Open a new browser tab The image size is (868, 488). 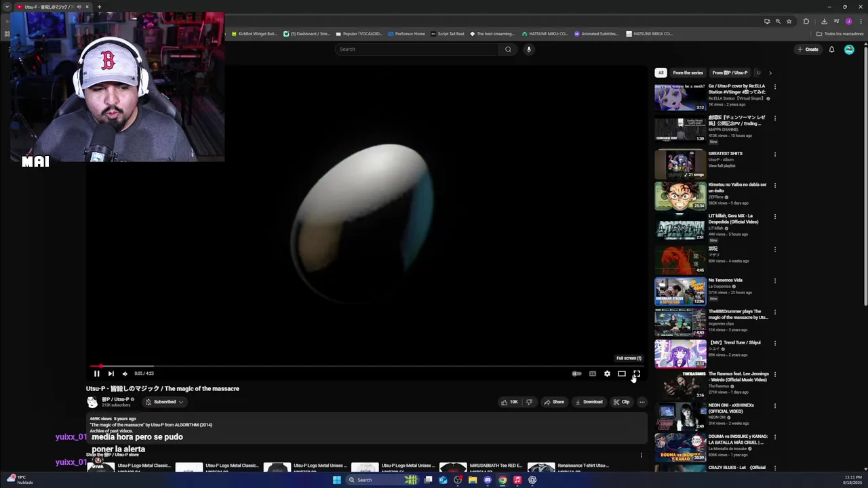[99, 7]
